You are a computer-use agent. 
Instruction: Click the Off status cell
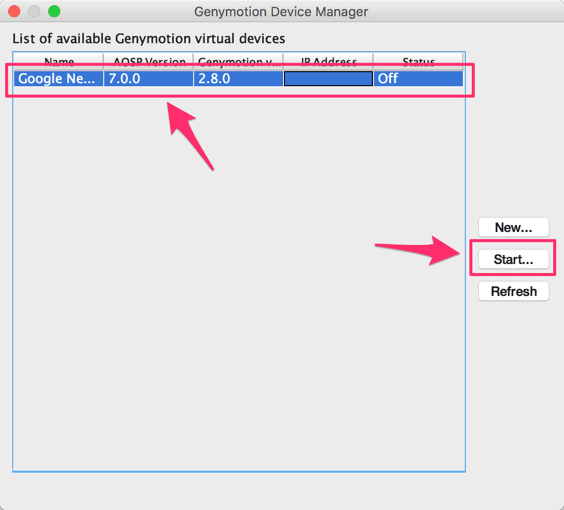coord(418,78)
